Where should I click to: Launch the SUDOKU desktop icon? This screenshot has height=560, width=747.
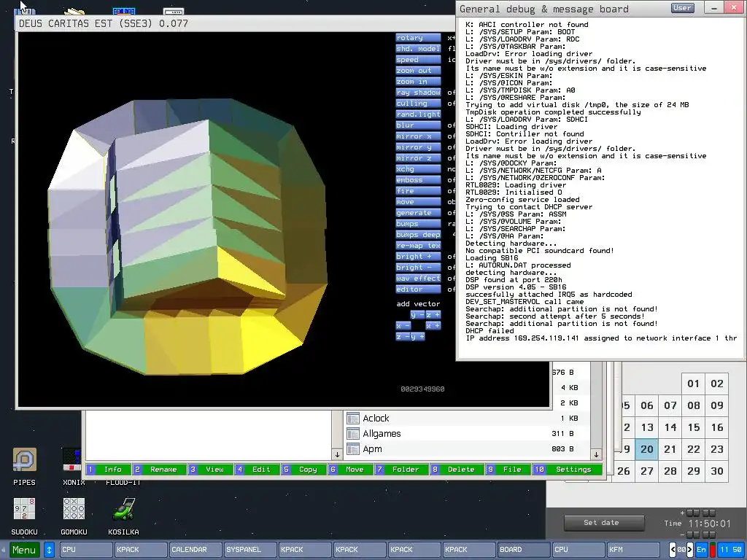point(24,508)
